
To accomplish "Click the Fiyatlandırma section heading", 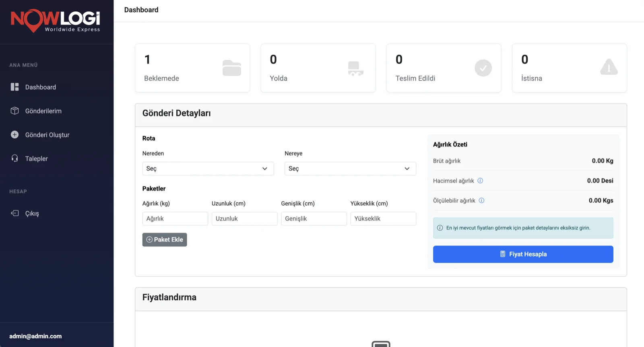I will tap(169, 297).
